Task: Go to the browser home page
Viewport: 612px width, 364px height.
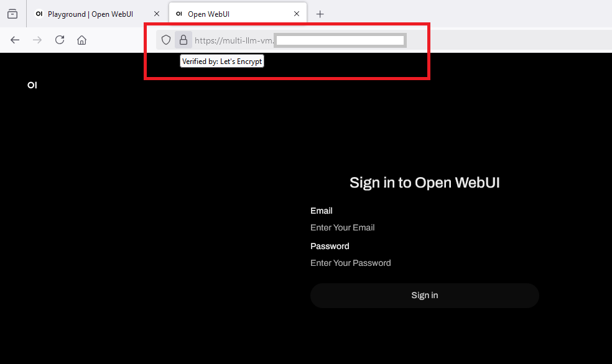Action: pyautogui.click(x=81, y=40)
